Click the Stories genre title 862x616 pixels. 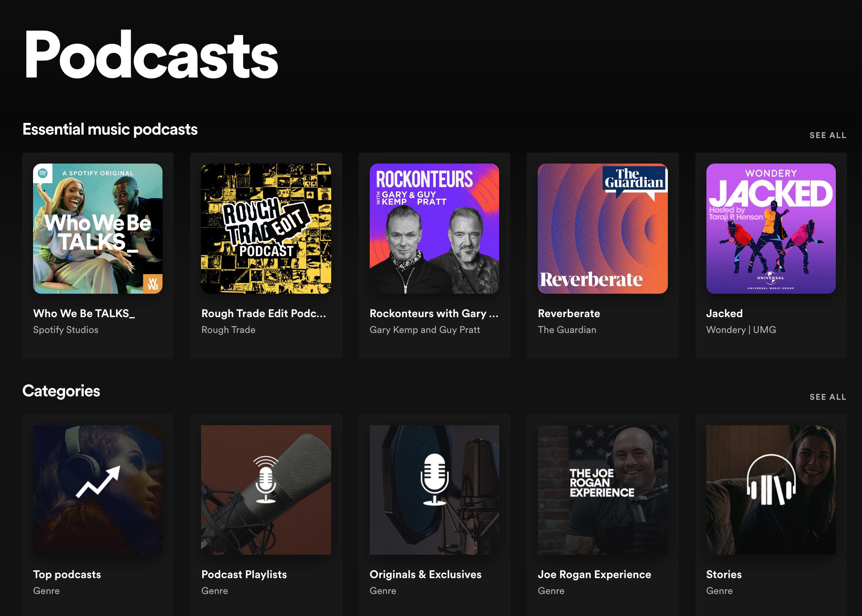pyautogui.click(x=724, y=574)
